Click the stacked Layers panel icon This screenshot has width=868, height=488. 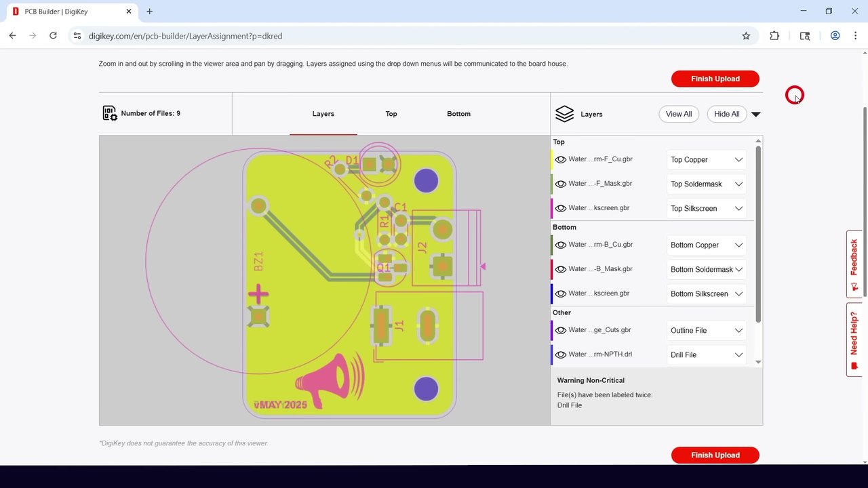point(564,114)
